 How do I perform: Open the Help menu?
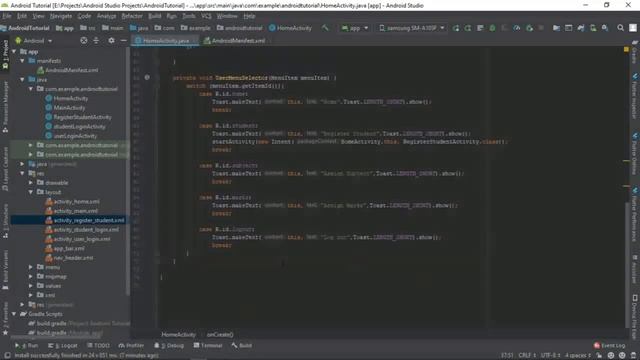point(249,16)
